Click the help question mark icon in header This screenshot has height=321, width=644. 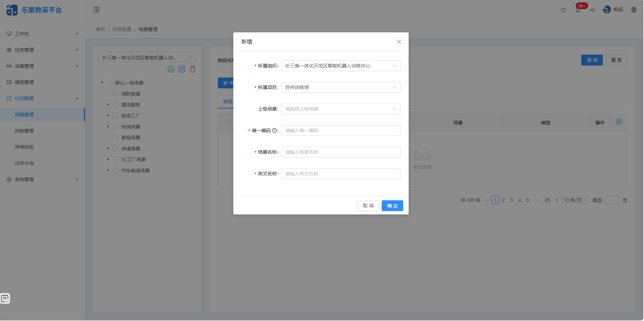tap(563, 10)
